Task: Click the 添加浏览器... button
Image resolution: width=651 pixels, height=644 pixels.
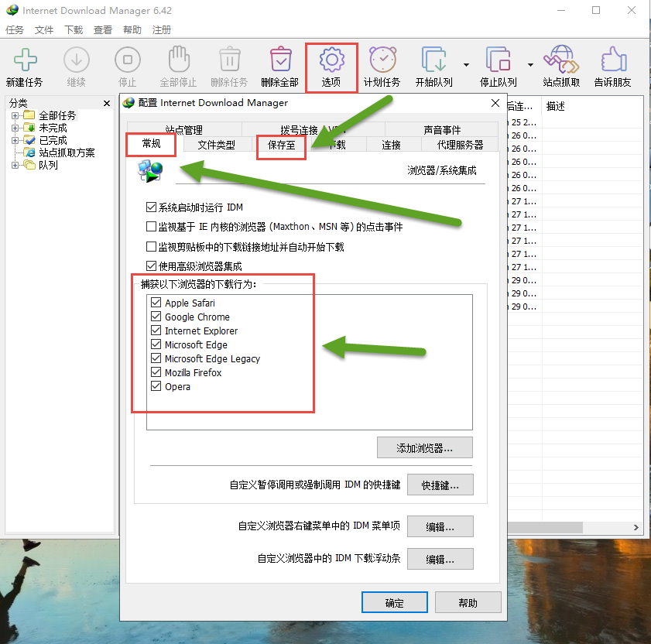Action: pyautogui.click(x=425, y=447)
